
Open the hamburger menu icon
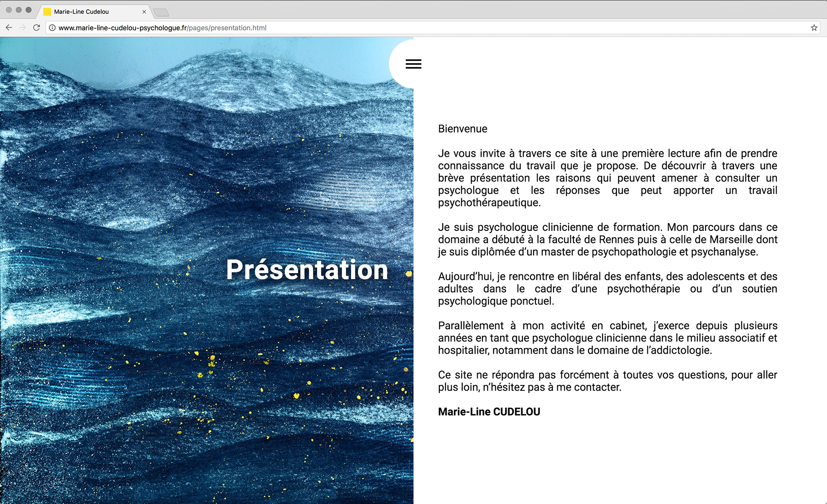pos(413,64)
